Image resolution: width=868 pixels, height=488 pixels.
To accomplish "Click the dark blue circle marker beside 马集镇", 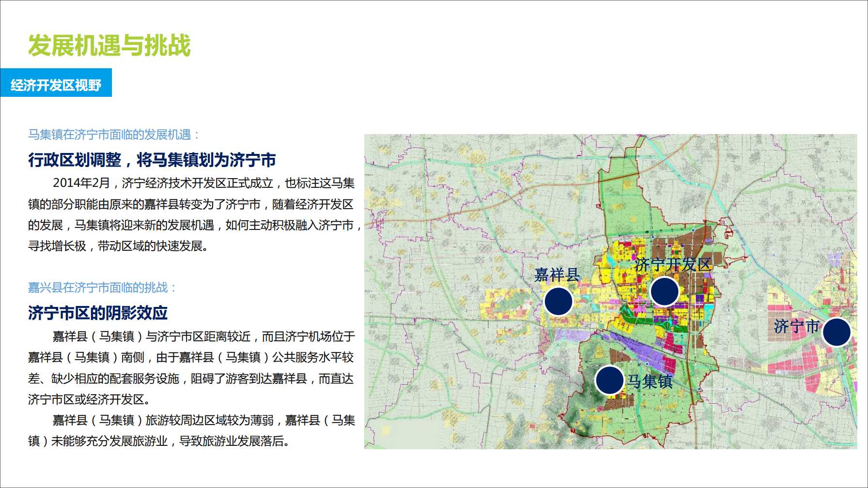I will click(x=609, y=380).
